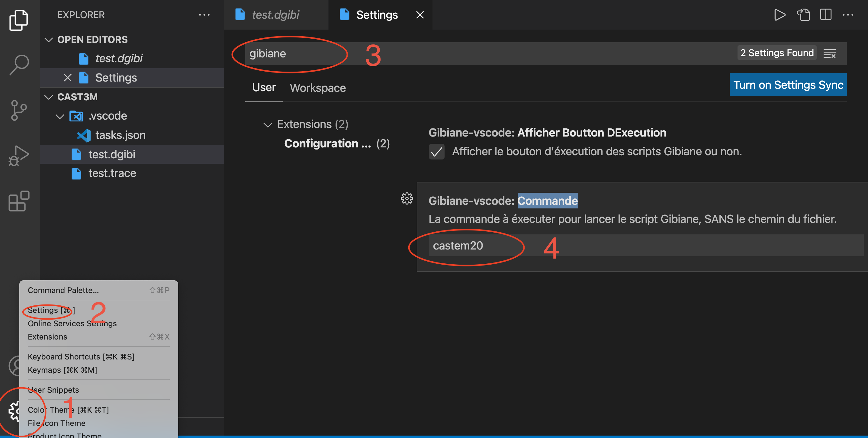
Task: Click Turn on Settings Sync button
Action: 788,85
